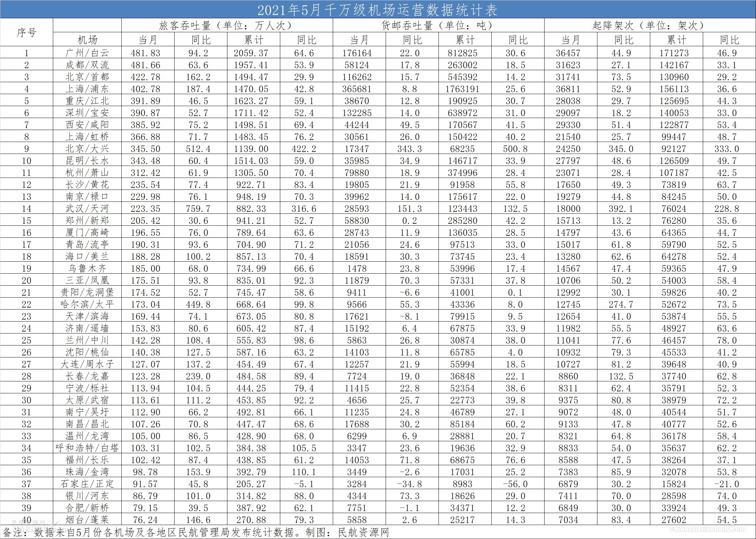The height and width of the screenshot is (539, 756).
Task: Select the 序号 header cell
Action: 27,32
